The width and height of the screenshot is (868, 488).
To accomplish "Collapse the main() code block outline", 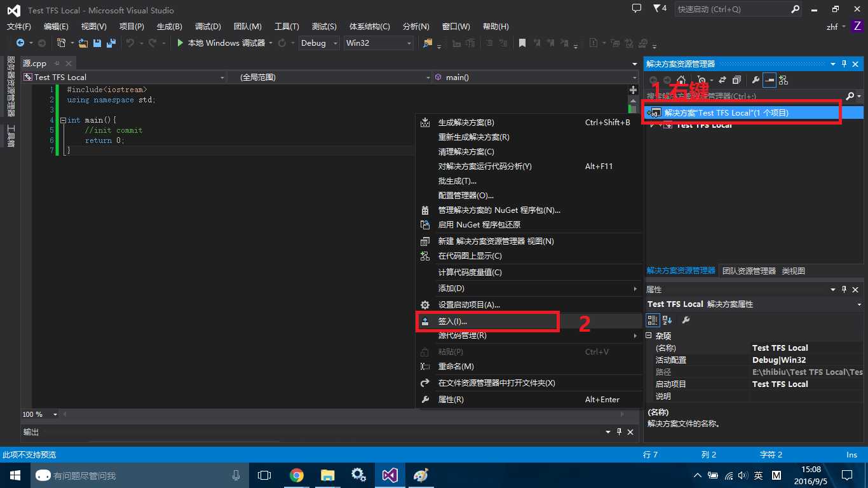I will point(63,120).
